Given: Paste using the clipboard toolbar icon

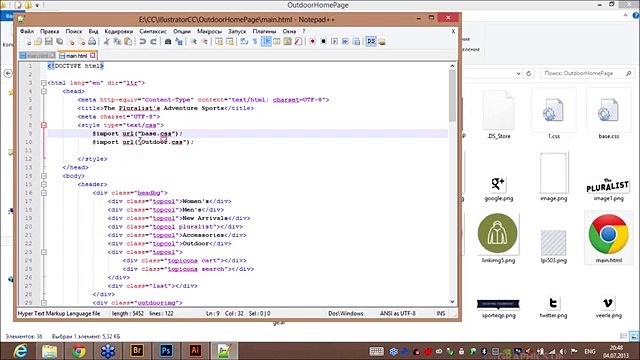Looking at the screenshot, I should (128, 42).
